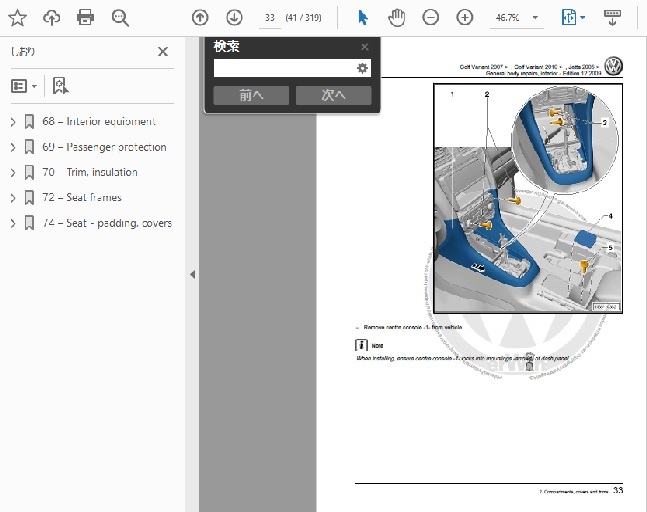Open bookmark 74 – Seat - padding, covers
This screenshot has width=647, height=512.
[x=107, y=223]
